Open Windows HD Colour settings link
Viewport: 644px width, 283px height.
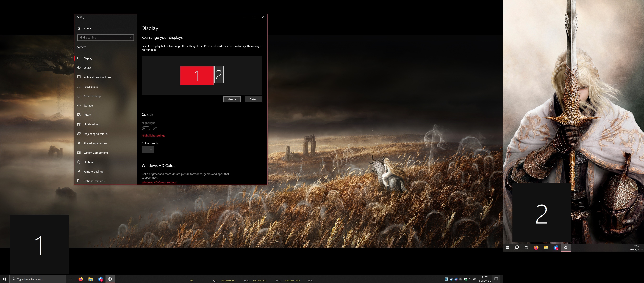pos(159,182)
